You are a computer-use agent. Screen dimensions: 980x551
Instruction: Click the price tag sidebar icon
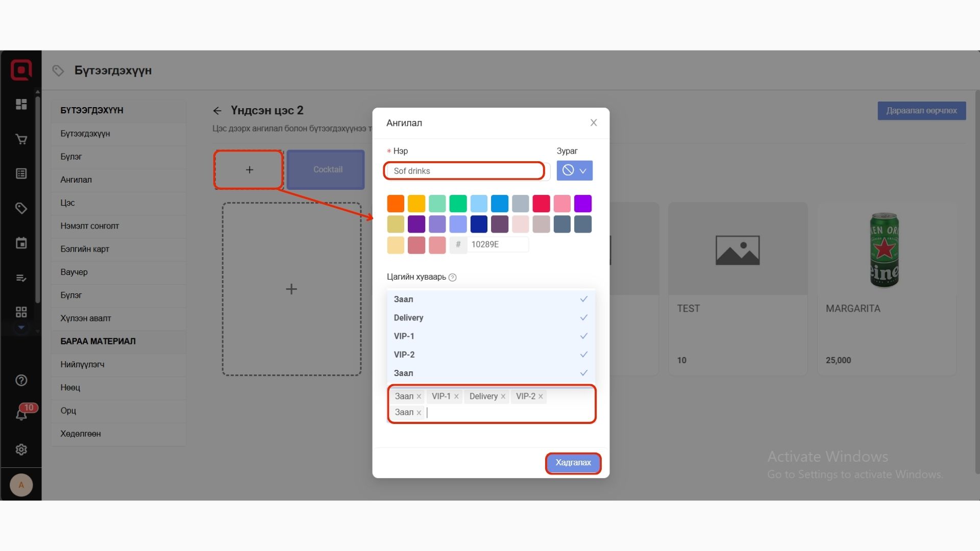click(x=21, y=208)
